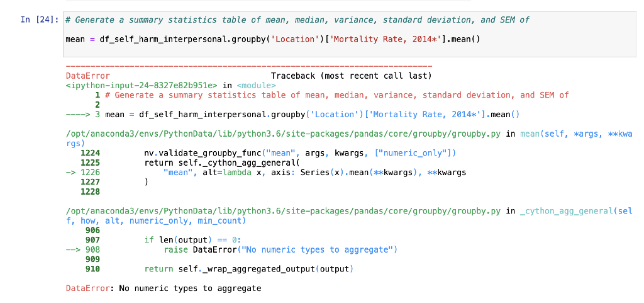Click 'Traceback (most recent call last)' text
The image size is (644, 303).
[351, 76]
